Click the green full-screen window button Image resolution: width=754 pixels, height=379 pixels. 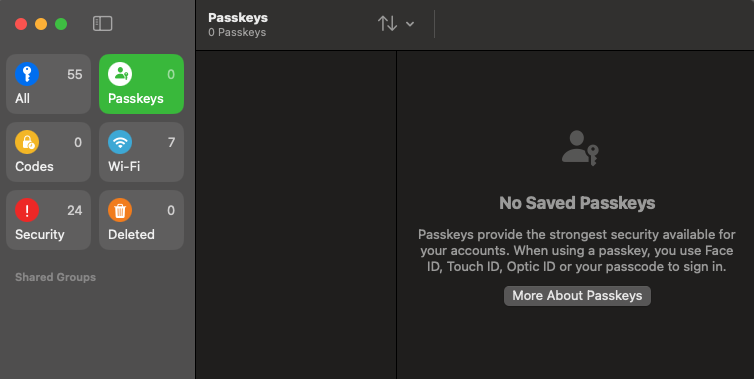61,24
